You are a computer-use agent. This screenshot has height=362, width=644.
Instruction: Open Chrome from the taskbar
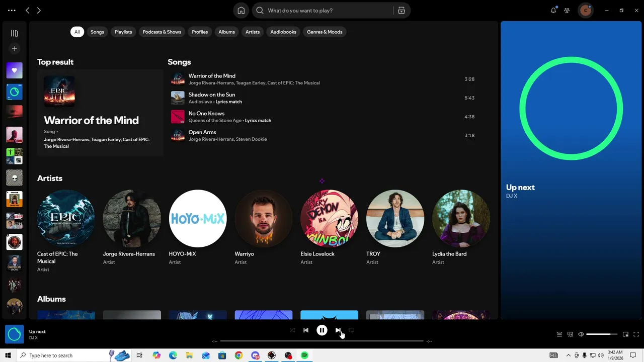click(238, 355)
